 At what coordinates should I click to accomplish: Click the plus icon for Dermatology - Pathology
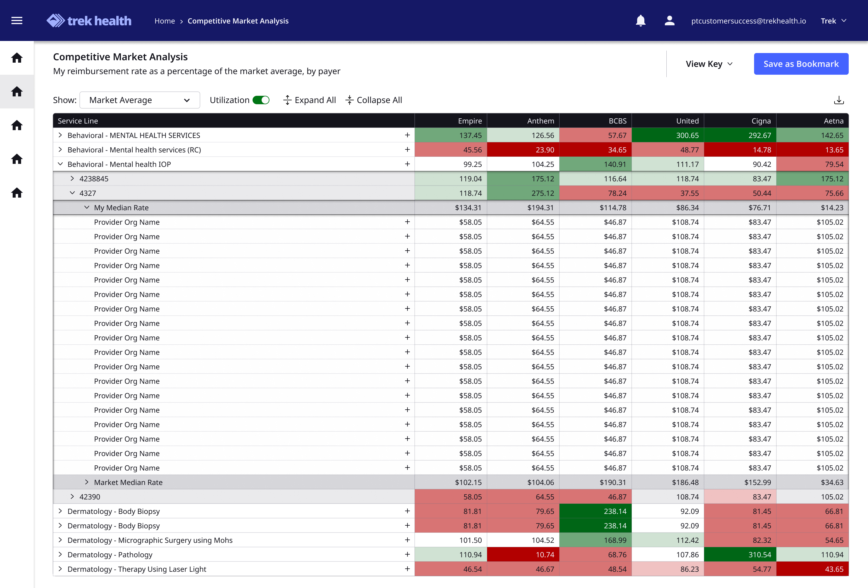point(407,555)
